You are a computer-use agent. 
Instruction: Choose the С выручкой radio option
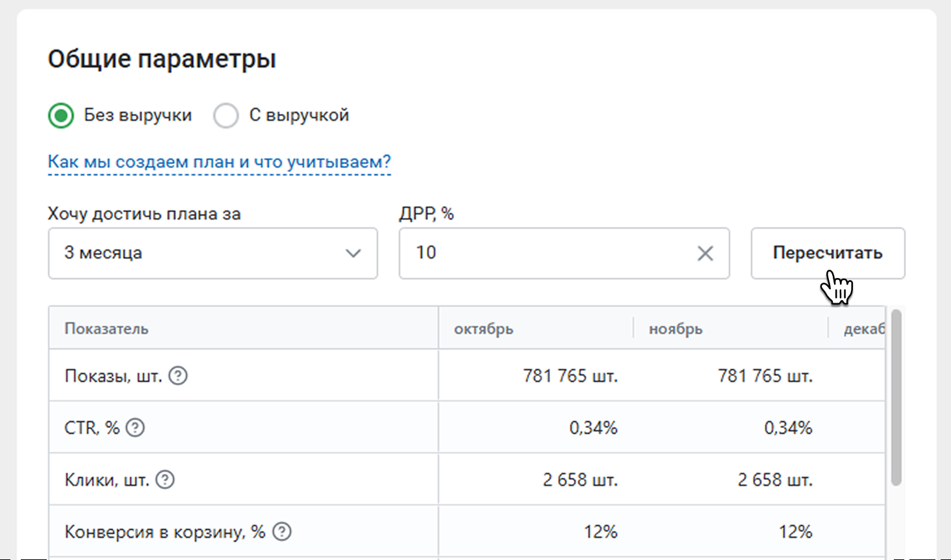pos(226,116)
